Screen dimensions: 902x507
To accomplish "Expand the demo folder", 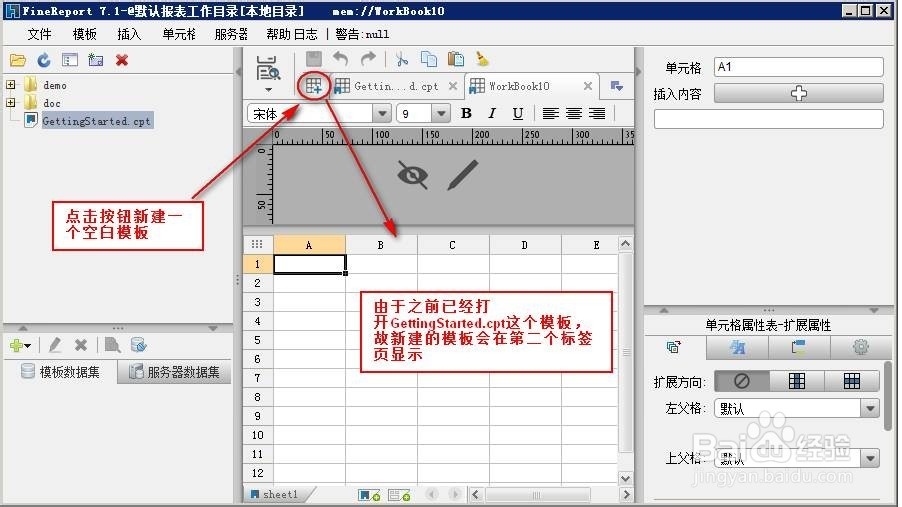I will click(x=10, y=85).
